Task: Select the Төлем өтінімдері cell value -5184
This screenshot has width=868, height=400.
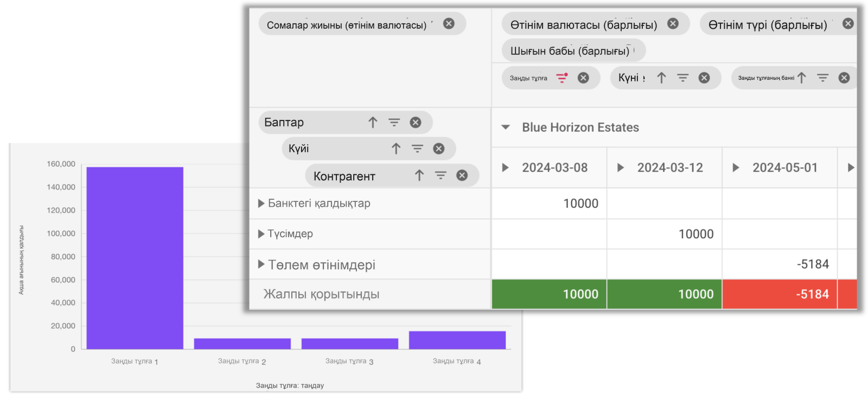Action: coord(813,264)
